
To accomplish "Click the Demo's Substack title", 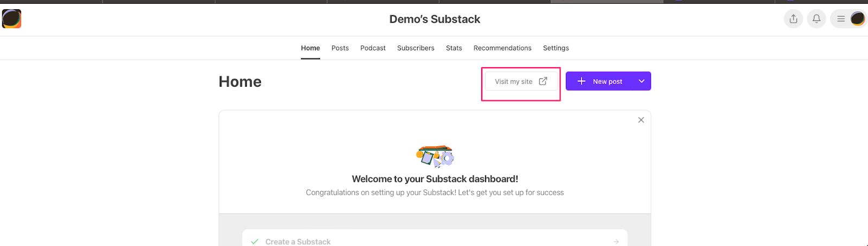I will point(435,19).
